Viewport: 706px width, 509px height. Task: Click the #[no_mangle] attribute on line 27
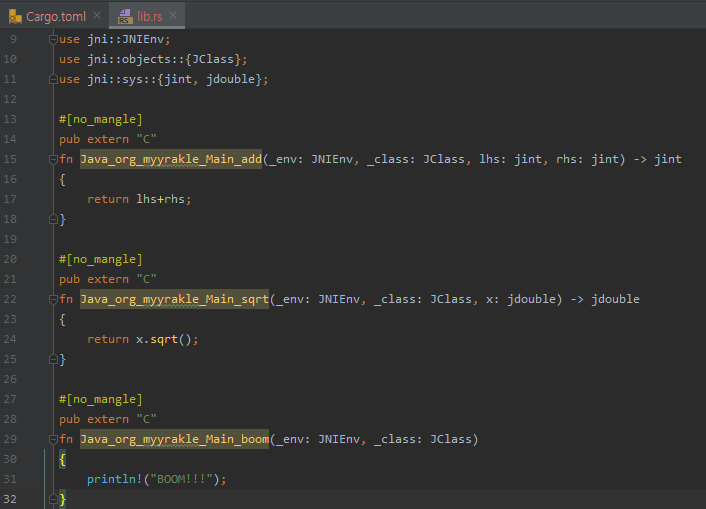click(101, 400)
